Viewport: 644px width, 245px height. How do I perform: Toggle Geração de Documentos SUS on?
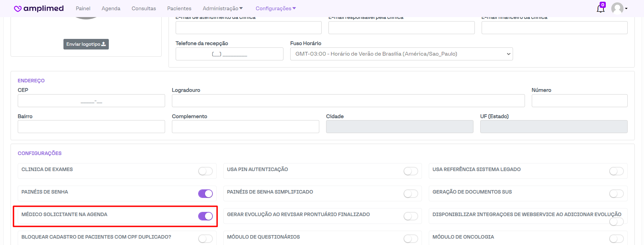tap(616, 193)
